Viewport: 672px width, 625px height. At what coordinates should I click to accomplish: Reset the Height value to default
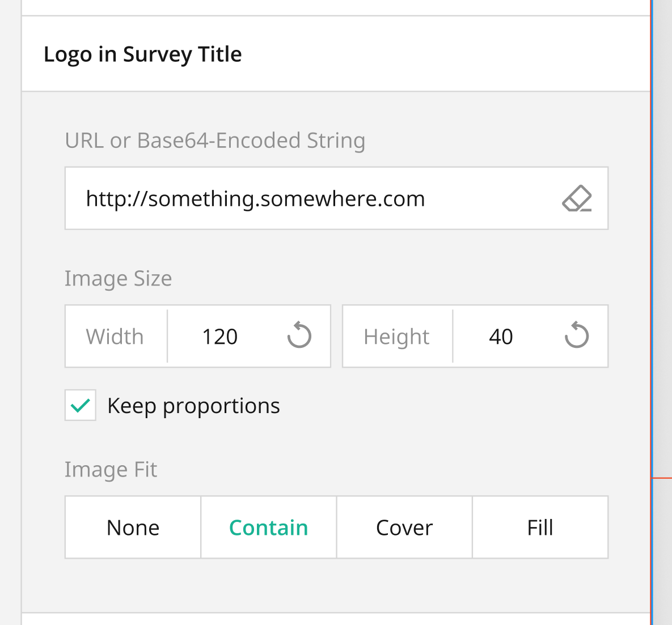coord(576,336)
